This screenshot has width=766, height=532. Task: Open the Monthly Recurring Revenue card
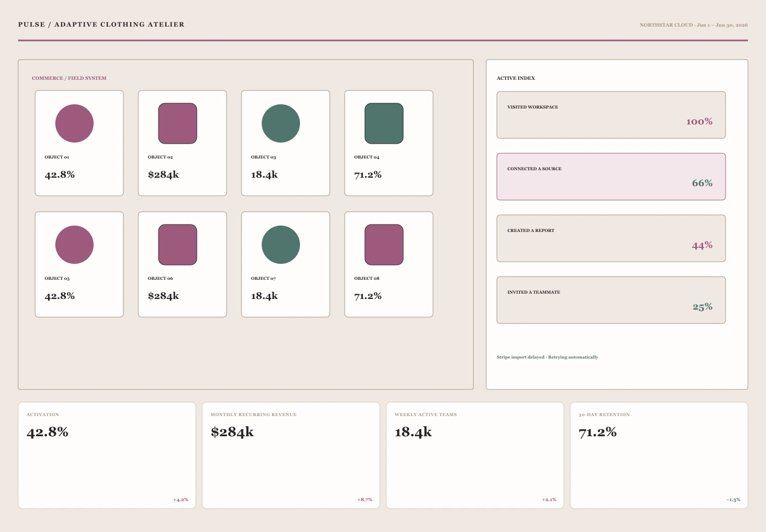click(291, 455)
